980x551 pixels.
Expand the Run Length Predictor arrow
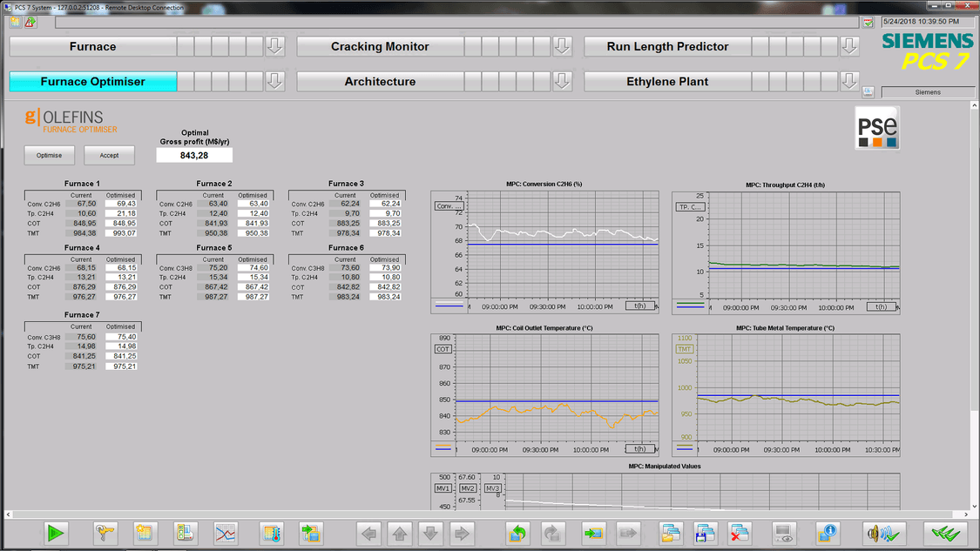coord(849,46)
